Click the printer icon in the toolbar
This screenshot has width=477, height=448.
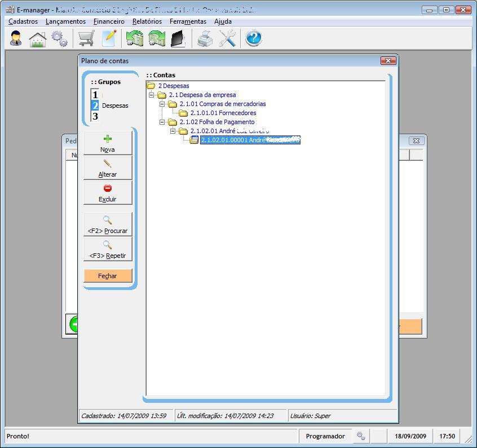205,39
